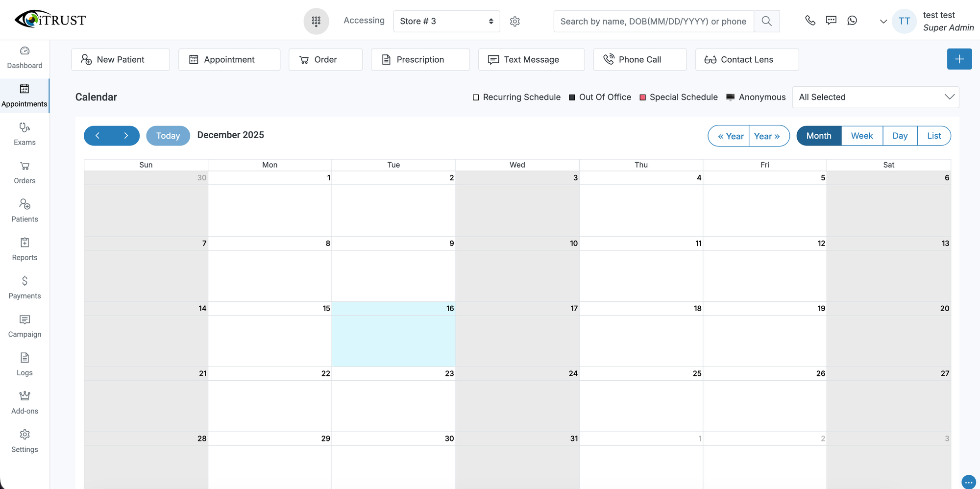Screen dimensions: 980x489
Task: Expand the All Selected dropdown
Action: [875, 97]
